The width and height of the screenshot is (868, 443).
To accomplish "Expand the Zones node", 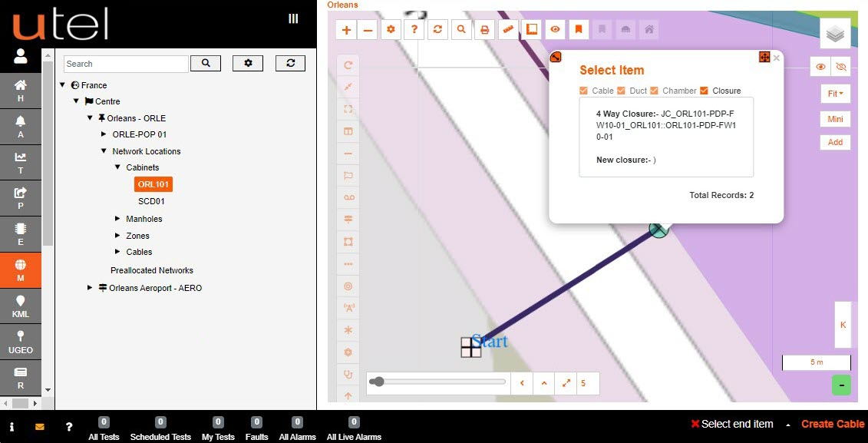I will point(117,236).
